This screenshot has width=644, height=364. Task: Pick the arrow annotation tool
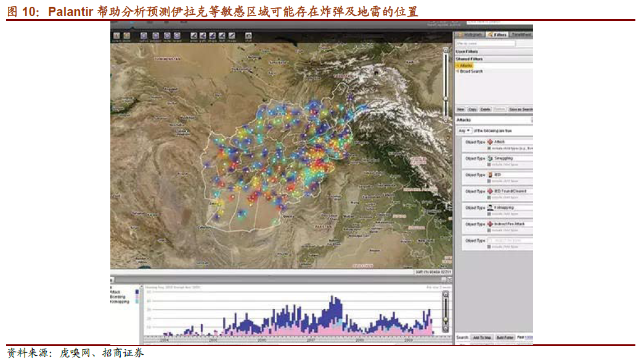click(194, 36)
